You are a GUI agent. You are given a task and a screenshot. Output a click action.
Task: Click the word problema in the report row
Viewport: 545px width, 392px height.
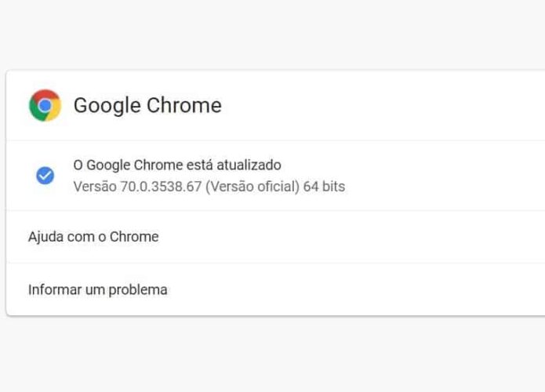[x=138, y=290]
